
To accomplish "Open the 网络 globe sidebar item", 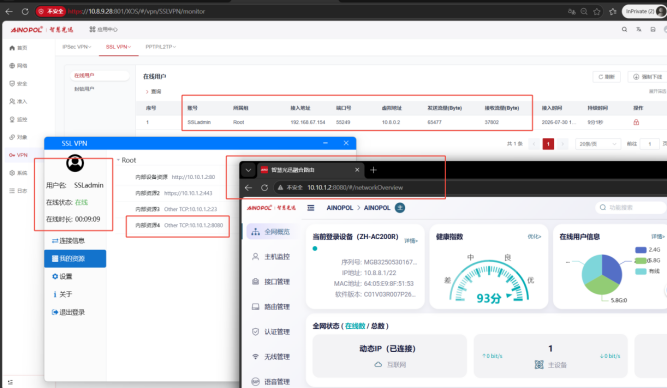I will pos(18,66).
